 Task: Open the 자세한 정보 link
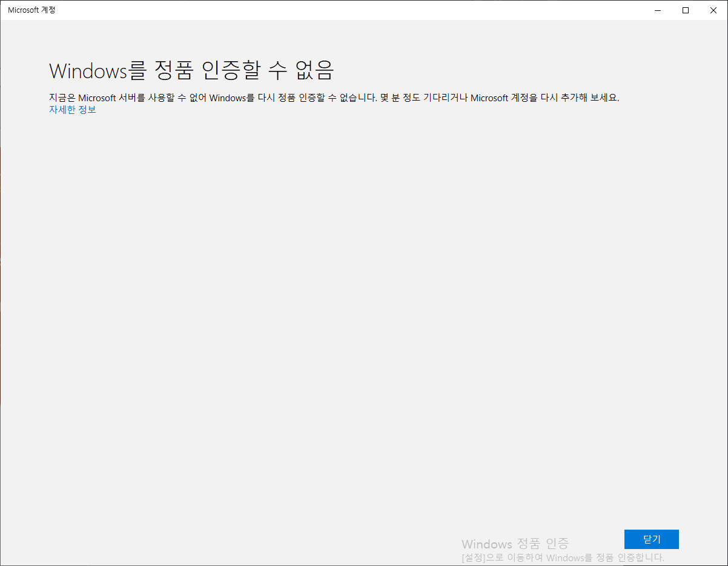tap(73, 110)
